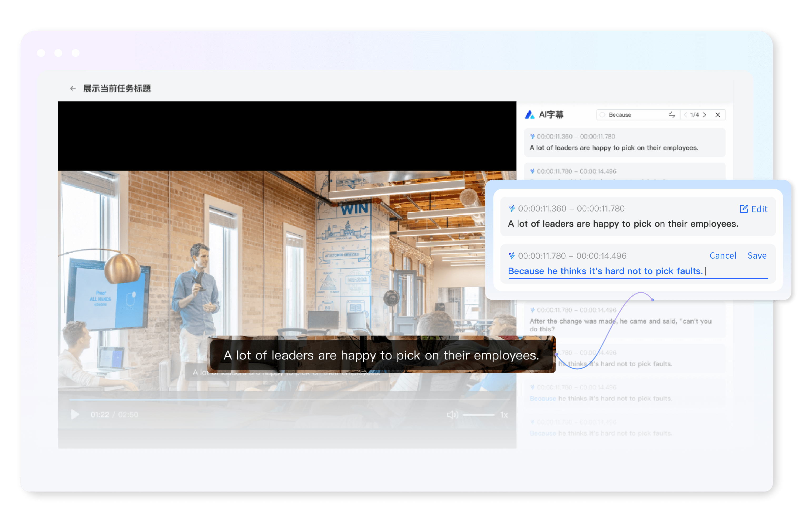Go to previous search match

pos(685,115)
